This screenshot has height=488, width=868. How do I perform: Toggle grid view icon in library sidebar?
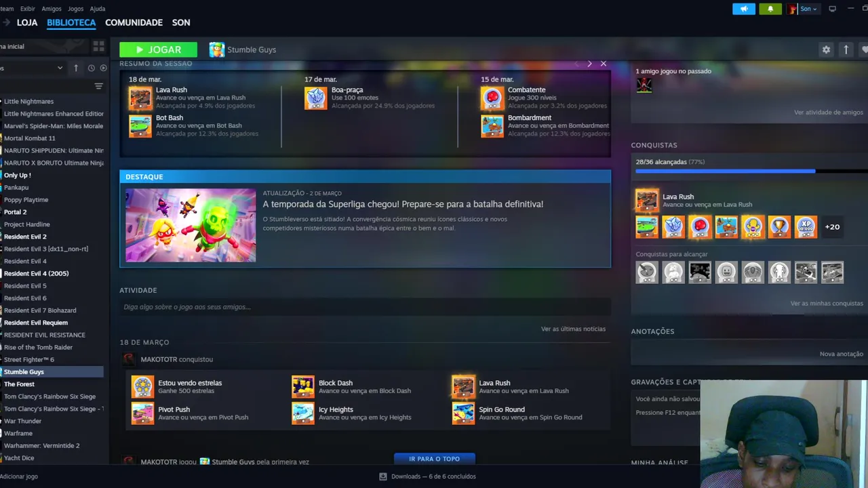tap(98, 46)
